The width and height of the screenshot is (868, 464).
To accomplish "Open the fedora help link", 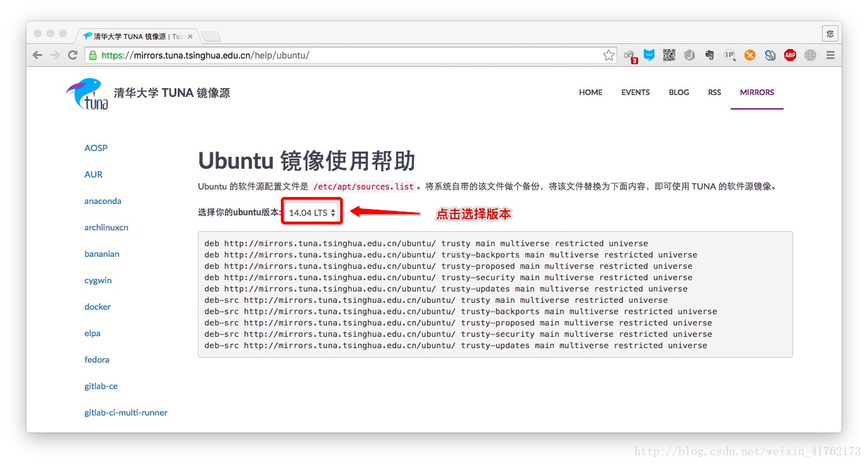I will click(x=97, y=359).
